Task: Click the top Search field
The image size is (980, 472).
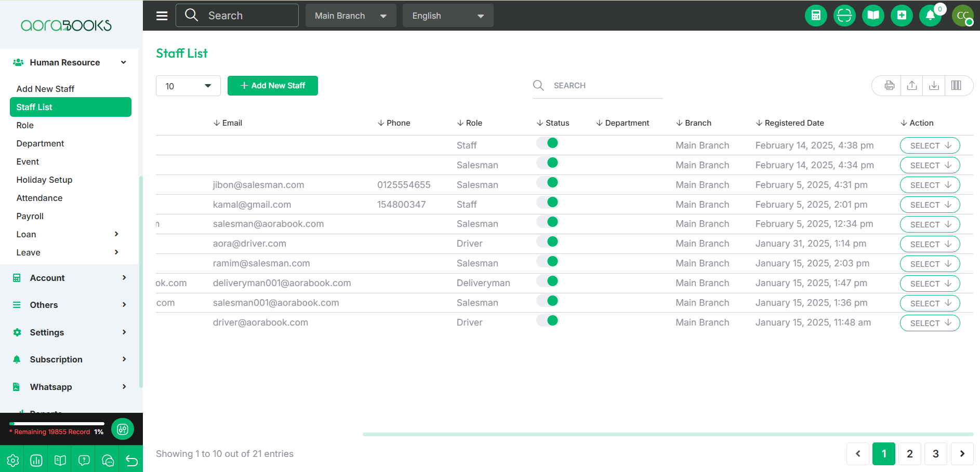Action: pos(237,16)
